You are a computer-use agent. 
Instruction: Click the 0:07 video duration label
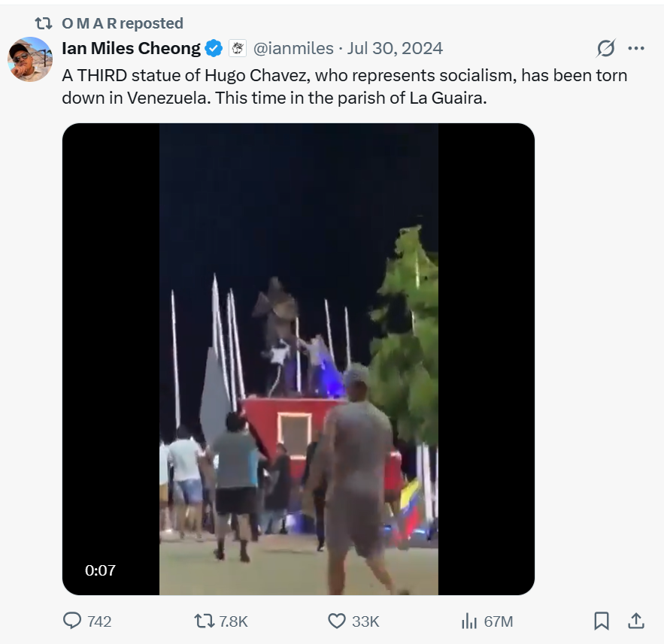click(100, 570)
